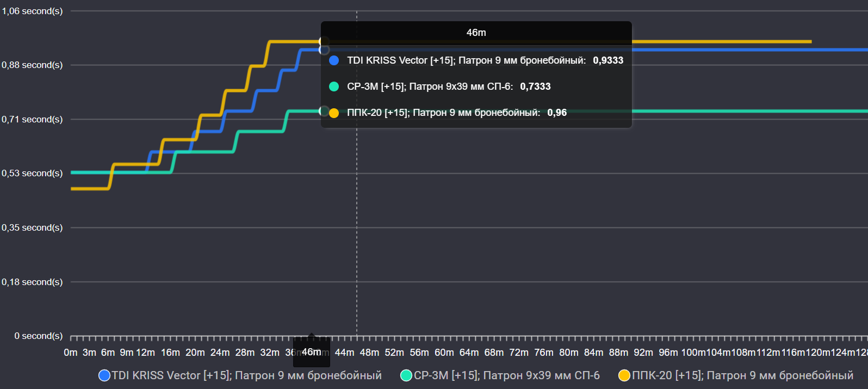868x389 pixels.
Task: Click the 48m label on the x-axis
Action: pos(369,353)
